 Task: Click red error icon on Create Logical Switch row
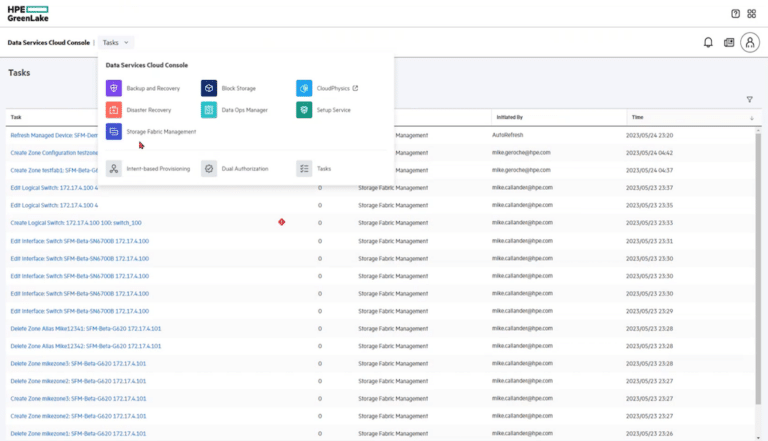[282, 222]
